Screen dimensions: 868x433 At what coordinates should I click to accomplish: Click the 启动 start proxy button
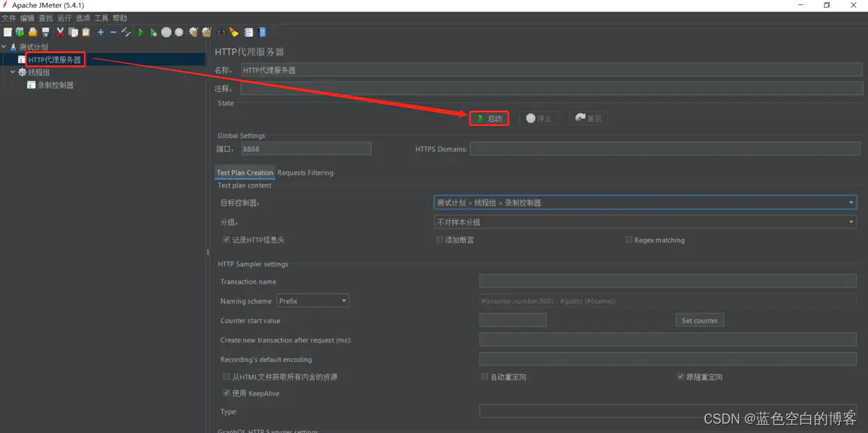click(490, 118)
